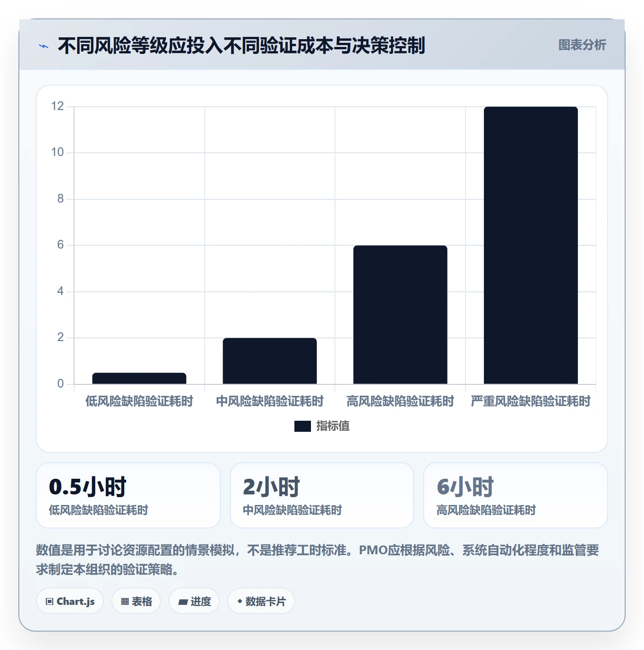Click the 中风险缺陷验证耗时 x-axis label
This screenshot has height=650, width=644.
[270, 401]
